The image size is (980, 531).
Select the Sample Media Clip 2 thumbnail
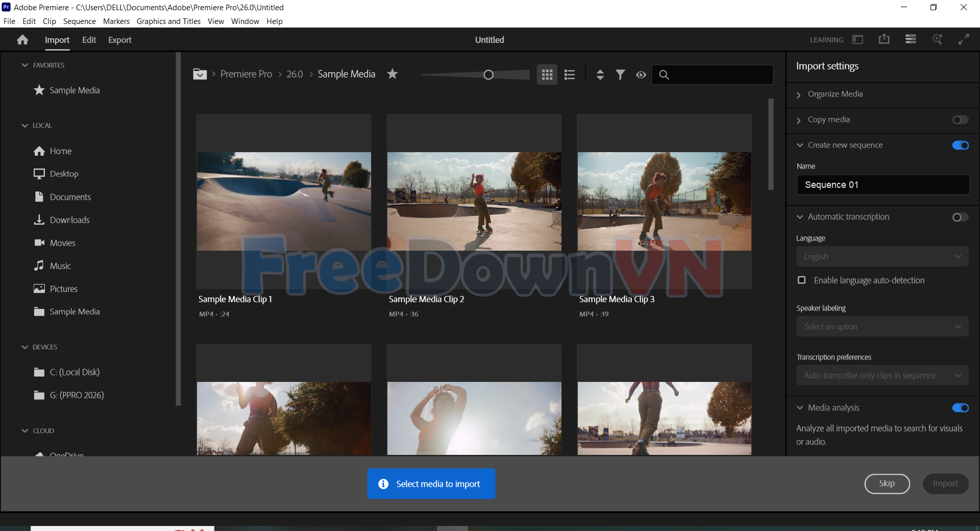pyautogui.click(x=474, y=201)
